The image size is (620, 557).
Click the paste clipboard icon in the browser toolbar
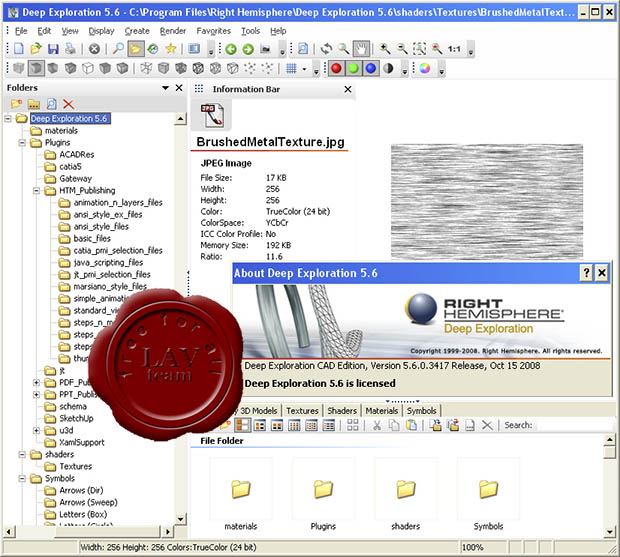(x=412, y=425)
